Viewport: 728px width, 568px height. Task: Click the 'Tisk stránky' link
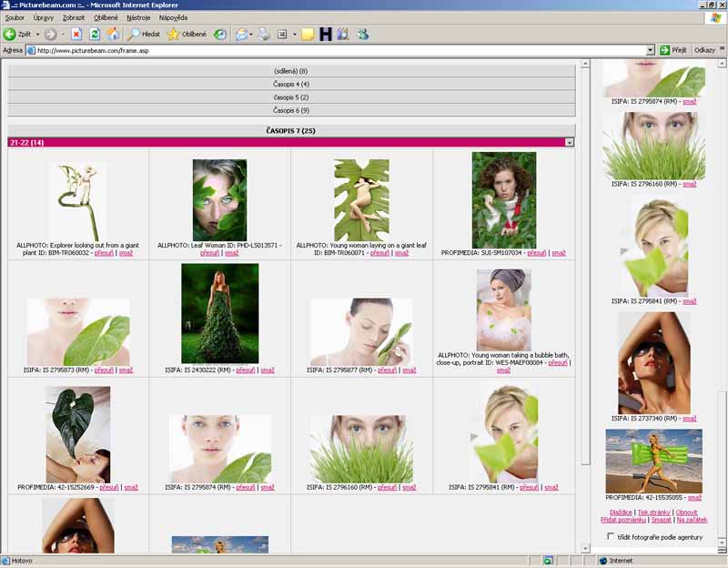click(654, 512)
